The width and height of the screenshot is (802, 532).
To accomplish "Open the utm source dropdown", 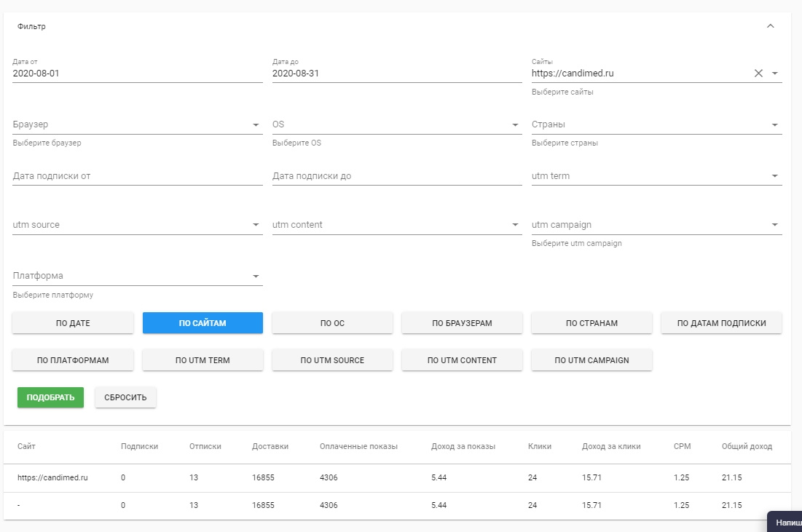I will [256, 225].
